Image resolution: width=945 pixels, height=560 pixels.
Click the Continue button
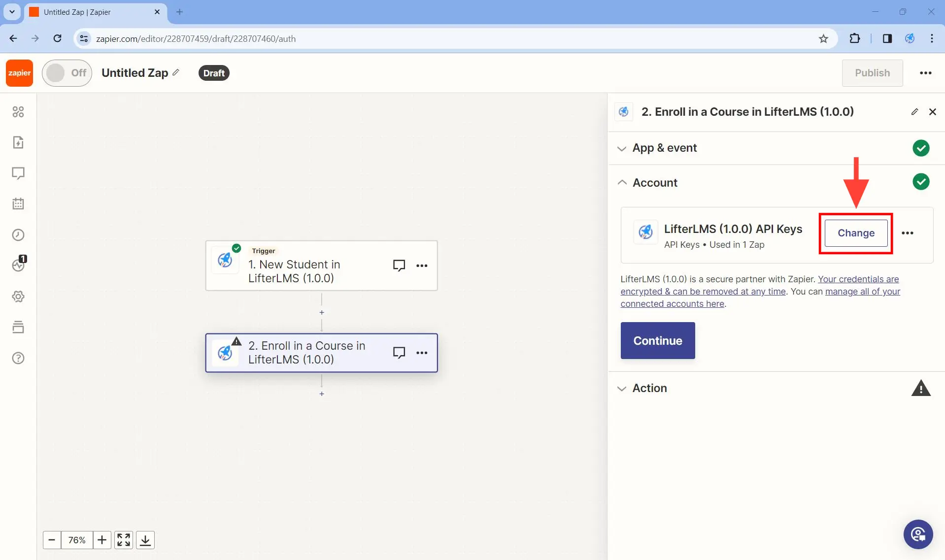pyautogui.click(x=658, y=340)
